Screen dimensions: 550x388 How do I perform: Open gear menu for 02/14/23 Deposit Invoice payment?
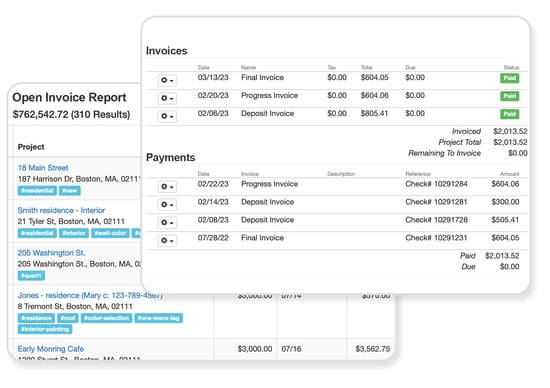167,205
